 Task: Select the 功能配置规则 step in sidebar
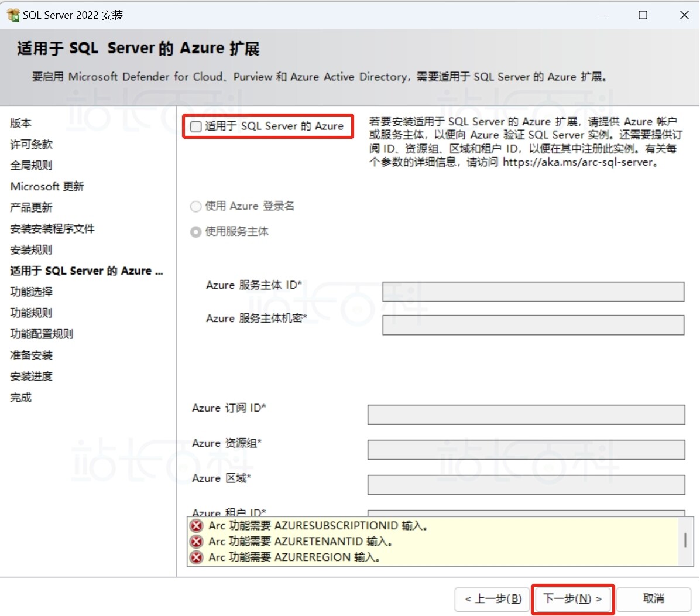point(42,334)
